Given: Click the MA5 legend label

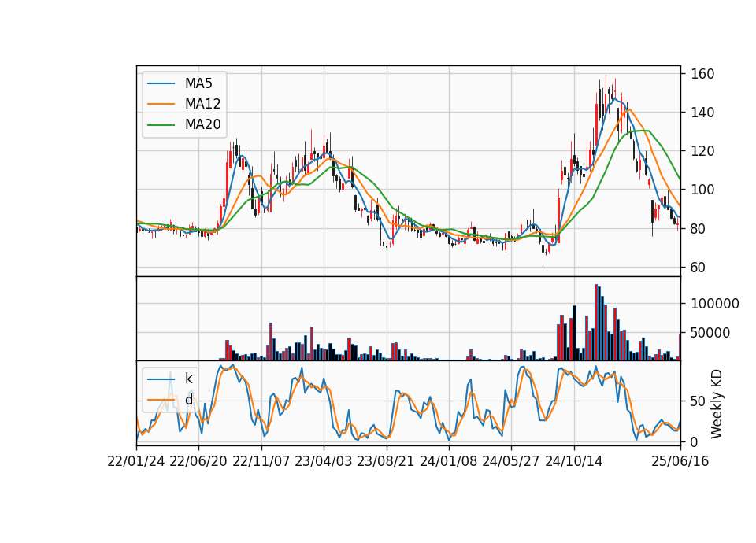Looking at the screenshot, I should [x=198, y=83].
